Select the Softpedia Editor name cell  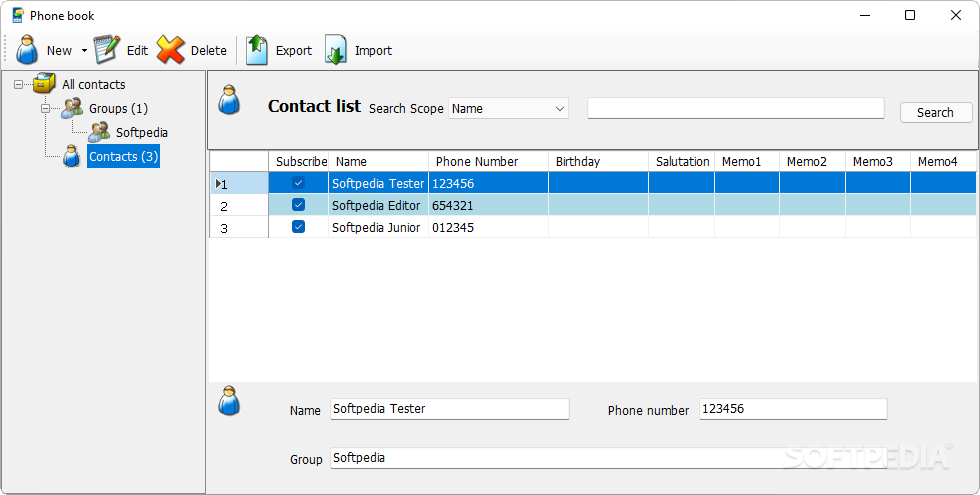pos(379,205)
